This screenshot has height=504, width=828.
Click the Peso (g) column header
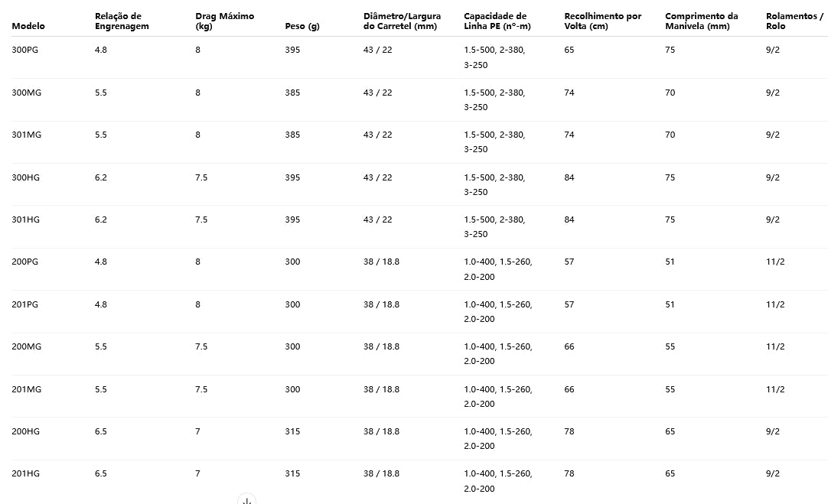[302, 26]
